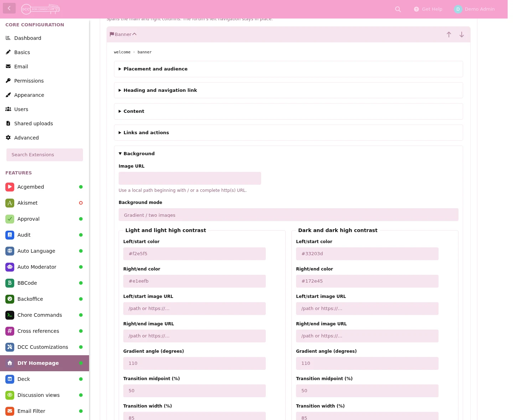Click light Gradient angle field
This screenshot has width=513, height=420.
(x=195, y=363)
